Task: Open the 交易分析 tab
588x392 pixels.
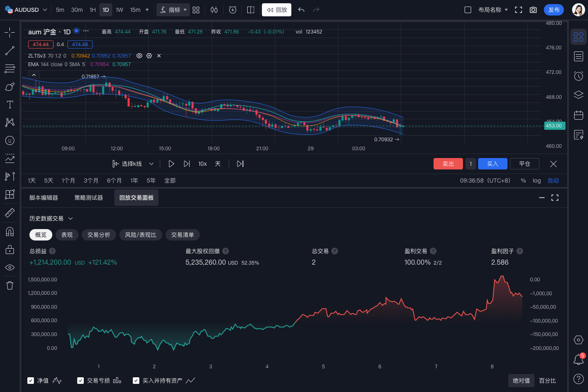Action: [99, 235]
